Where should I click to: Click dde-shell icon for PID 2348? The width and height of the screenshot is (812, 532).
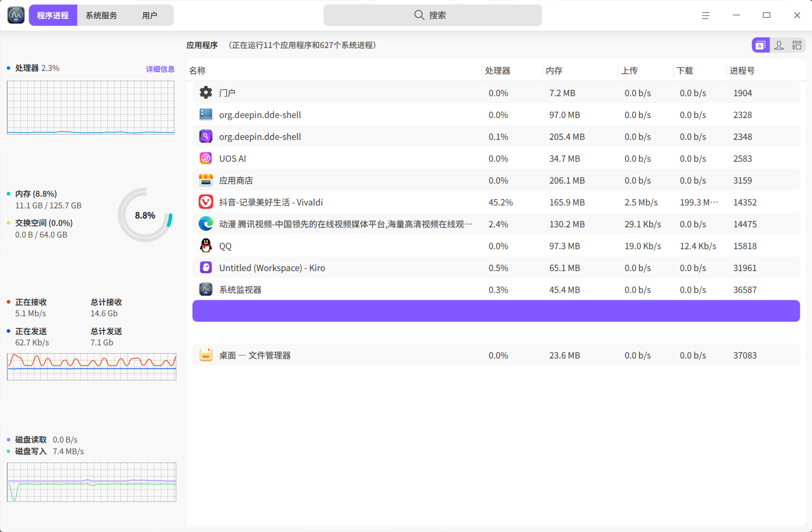coord(206,136)
